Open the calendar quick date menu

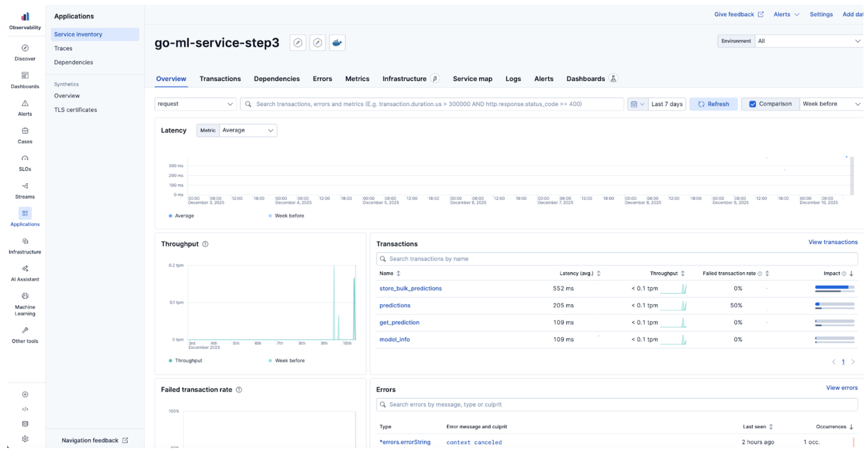[638, 104]
